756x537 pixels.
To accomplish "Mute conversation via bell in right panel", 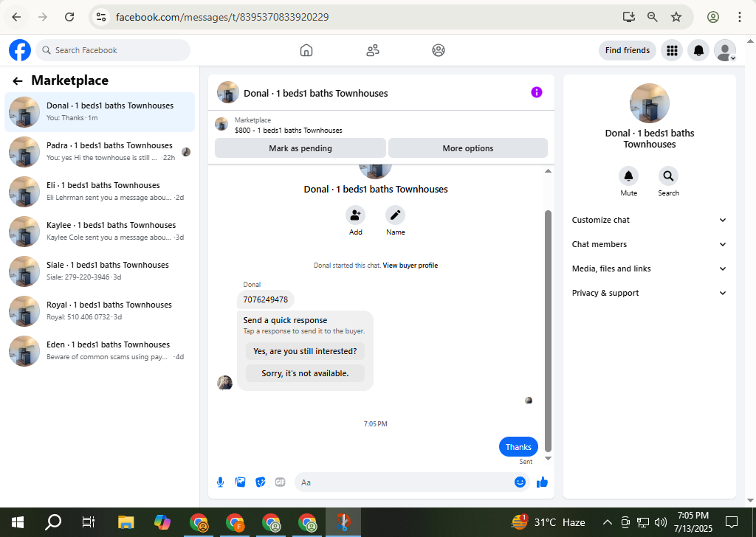I will (629, 176).
